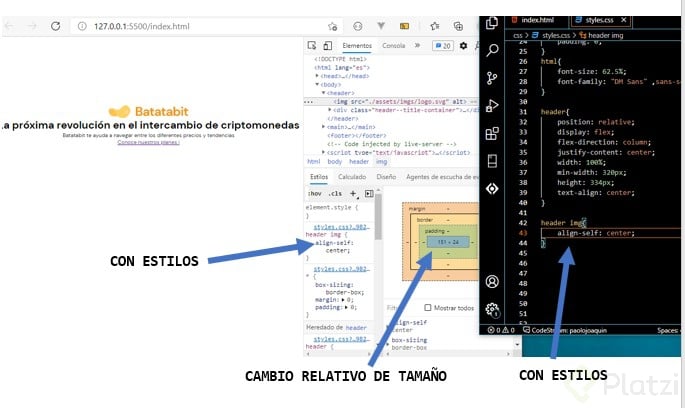Toggle the :hov element state button
The width and height of the screenshot is (685, 408).
point(314,194)
